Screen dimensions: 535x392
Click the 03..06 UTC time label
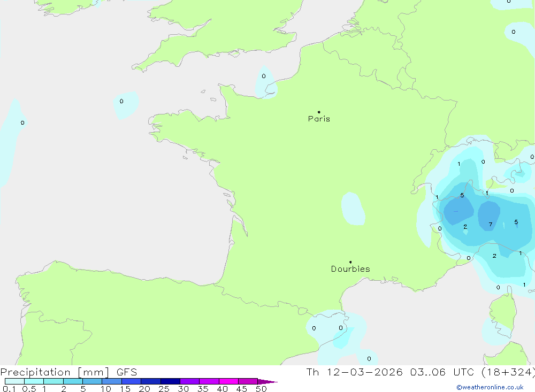point(442,372)
